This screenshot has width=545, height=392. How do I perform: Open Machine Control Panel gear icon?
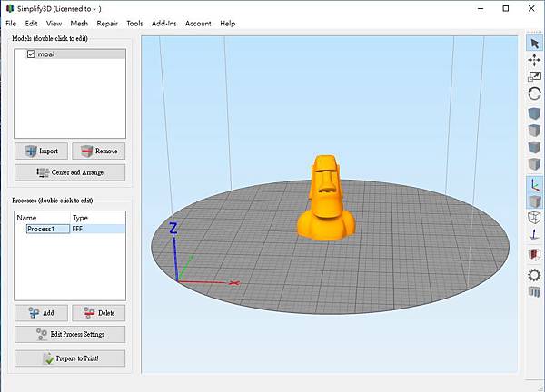pyautogui.click(x=534, y=274)
